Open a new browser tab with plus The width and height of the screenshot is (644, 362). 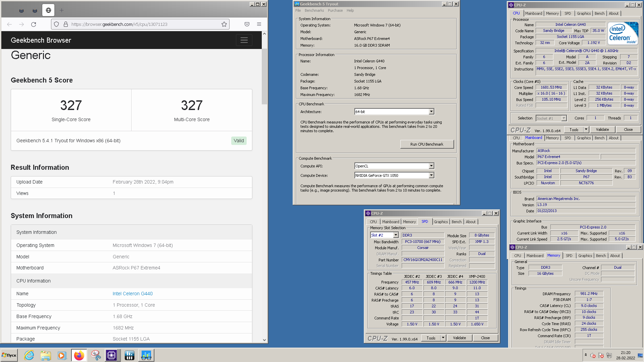(61, 10)
